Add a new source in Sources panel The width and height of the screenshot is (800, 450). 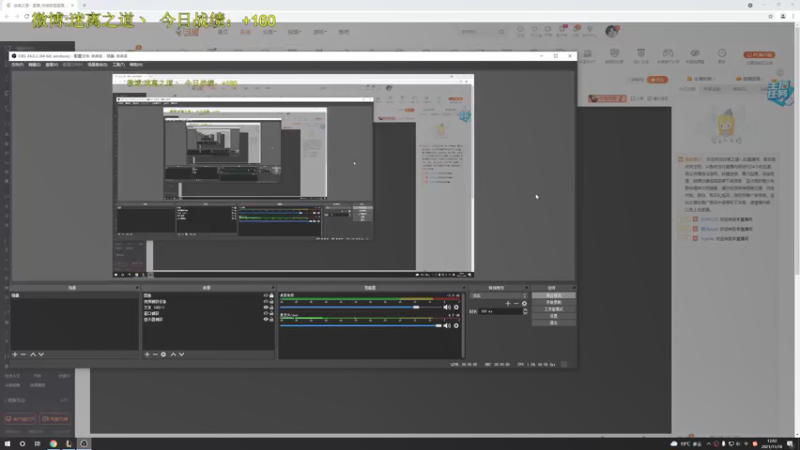coord(147,354)
